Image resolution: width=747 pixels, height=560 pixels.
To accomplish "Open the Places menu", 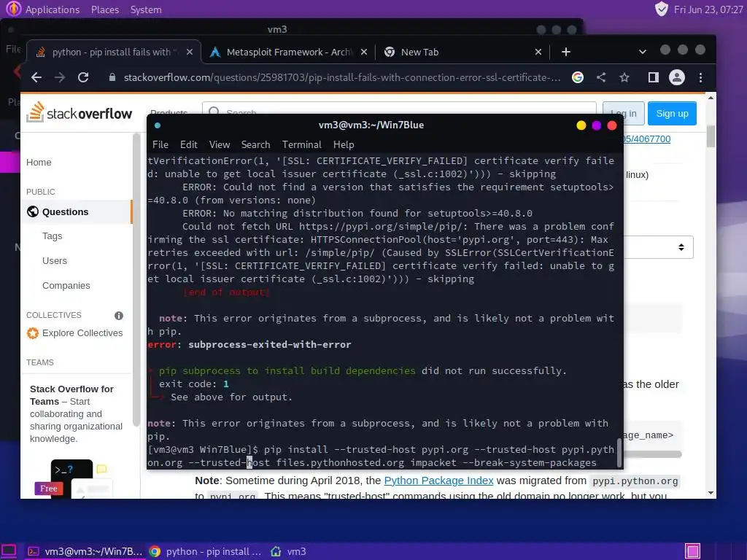I will [x=105, y=9].
